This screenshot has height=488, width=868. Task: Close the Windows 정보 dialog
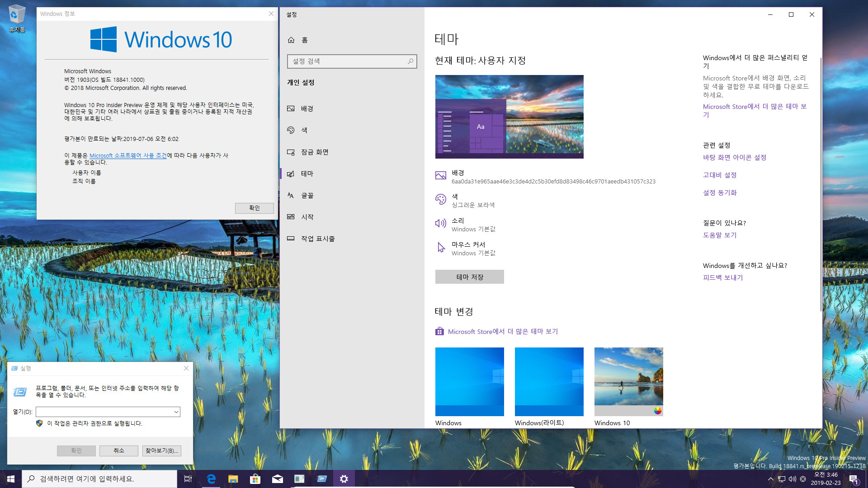[271, 14]
